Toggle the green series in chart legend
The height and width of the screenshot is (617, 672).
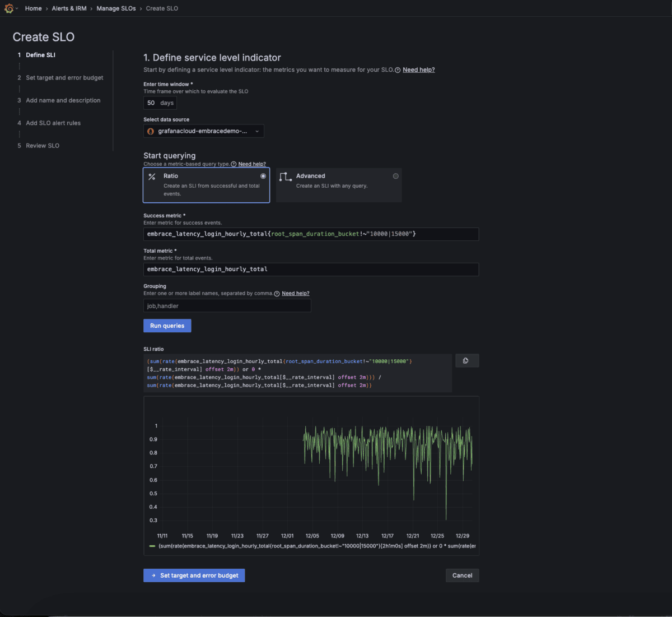152,546
